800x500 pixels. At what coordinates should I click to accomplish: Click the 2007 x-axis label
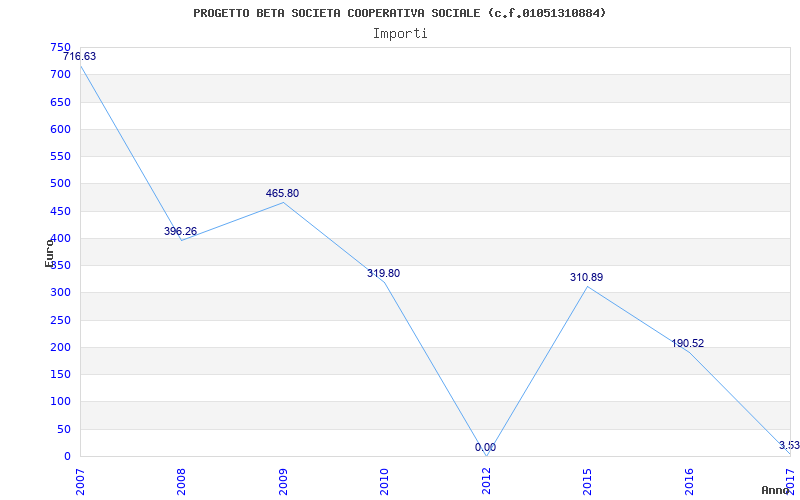point(80,482)
